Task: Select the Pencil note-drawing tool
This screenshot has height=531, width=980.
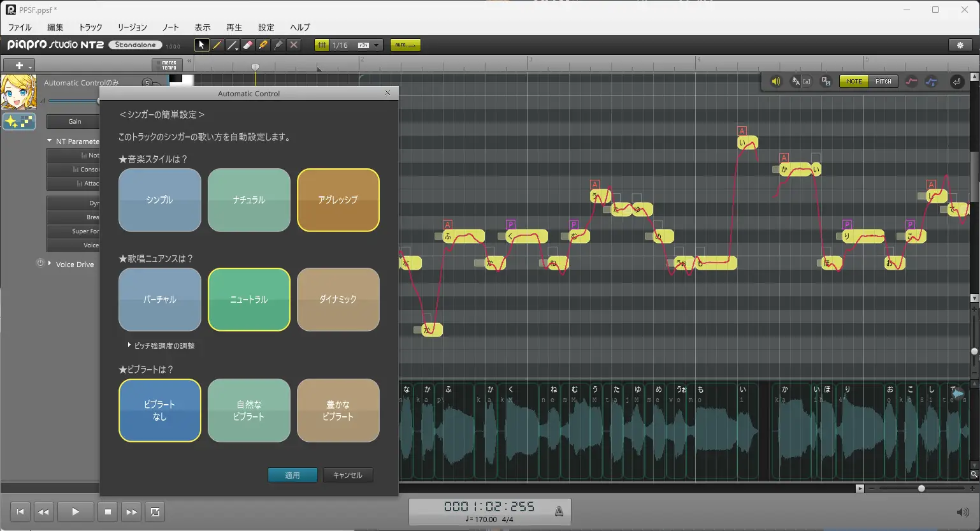Action: coord(217,45)
